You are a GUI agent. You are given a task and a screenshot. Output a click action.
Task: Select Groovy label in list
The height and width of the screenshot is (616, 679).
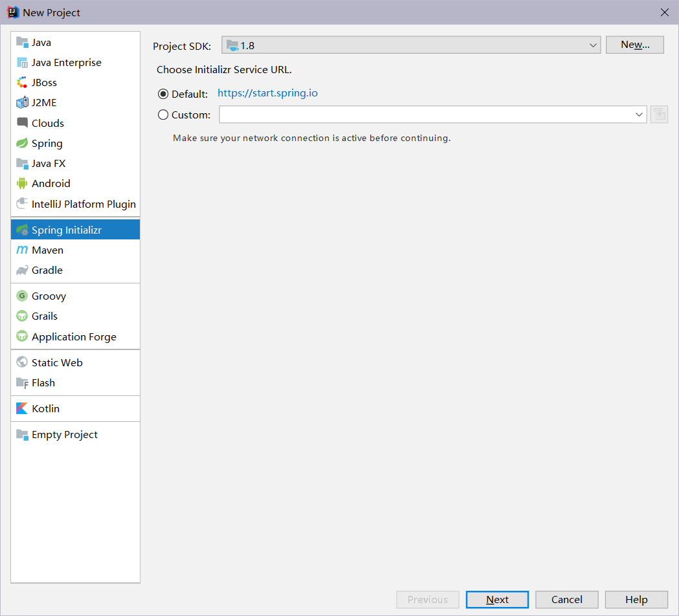coord(49,296)
